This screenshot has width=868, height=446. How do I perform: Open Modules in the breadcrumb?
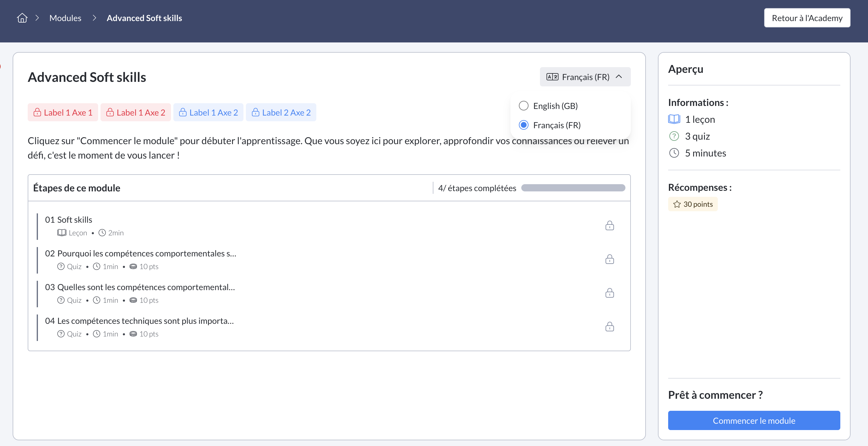(x=65, y=18)
